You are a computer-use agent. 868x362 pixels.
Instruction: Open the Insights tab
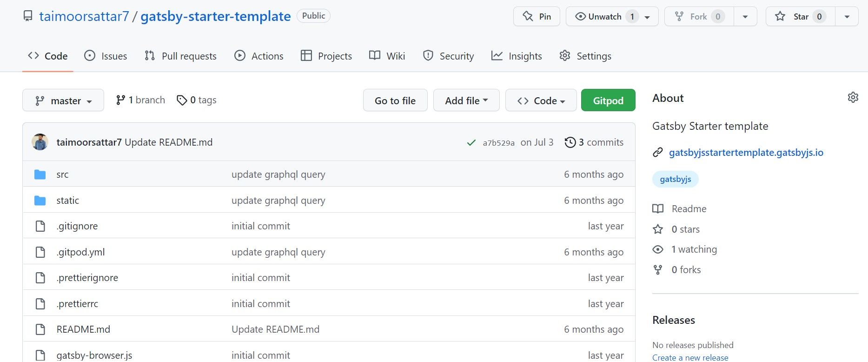tap(517, 56)
